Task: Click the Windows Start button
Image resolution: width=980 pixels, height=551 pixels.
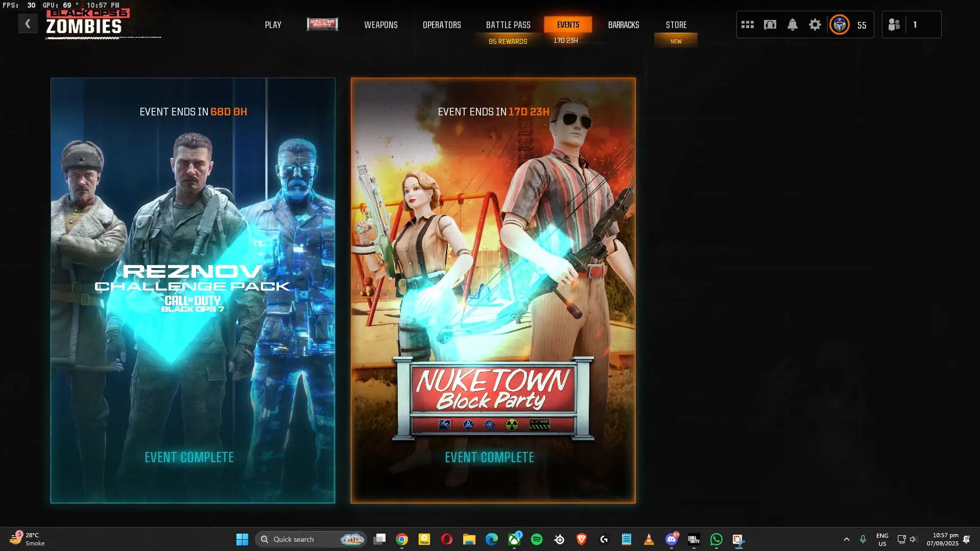Action: coord(242,539)
